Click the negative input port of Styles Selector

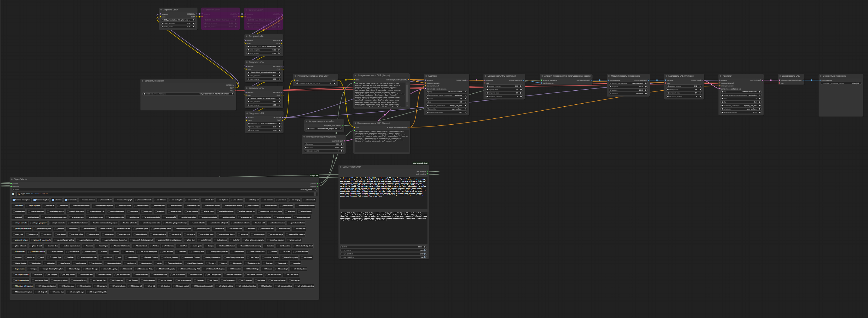11,186
